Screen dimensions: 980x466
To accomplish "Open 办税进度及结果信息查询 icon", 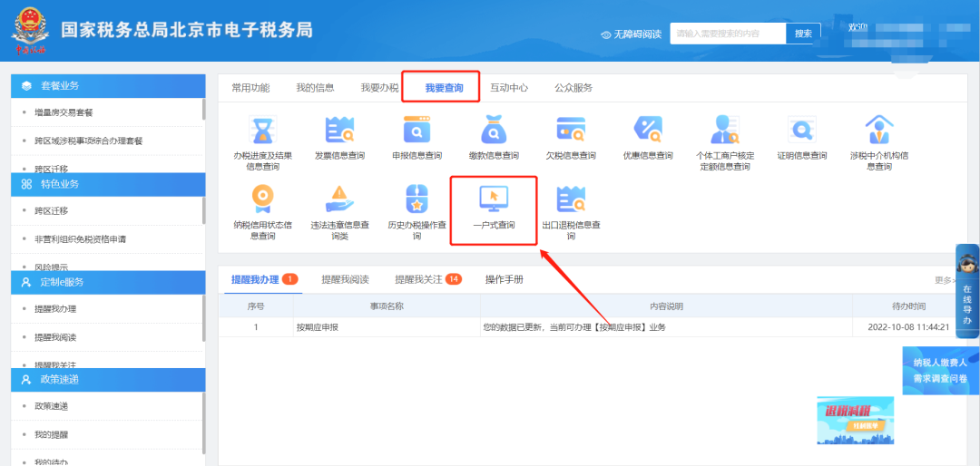I will point(262,130).
